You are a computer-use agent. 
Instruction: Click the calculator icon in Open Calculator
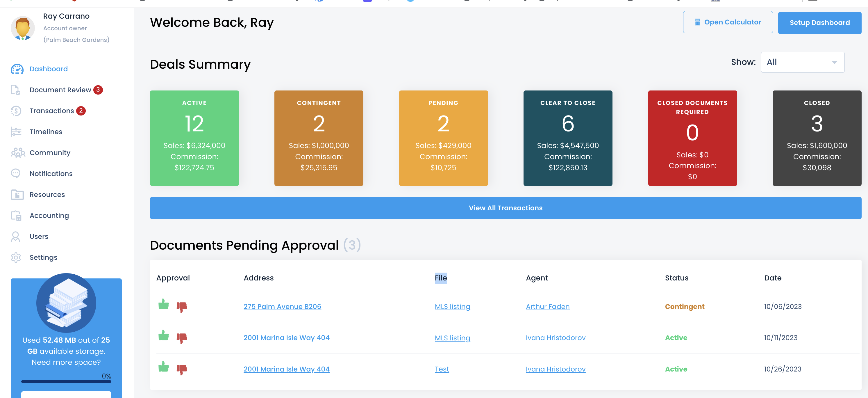pyautogui.click(x=697, y=22)
